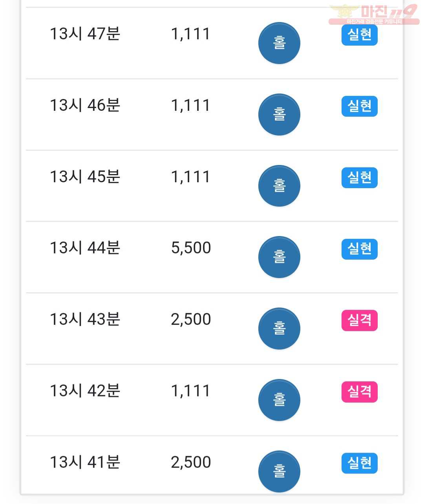Click the 홀 circle in 13시 45분 row
The width and height of the screenshot is (424, 504).
[279, 186]
